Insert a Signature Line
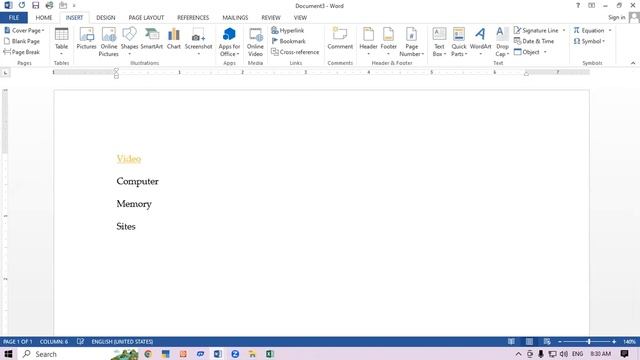640x360 pixels. 536,31
